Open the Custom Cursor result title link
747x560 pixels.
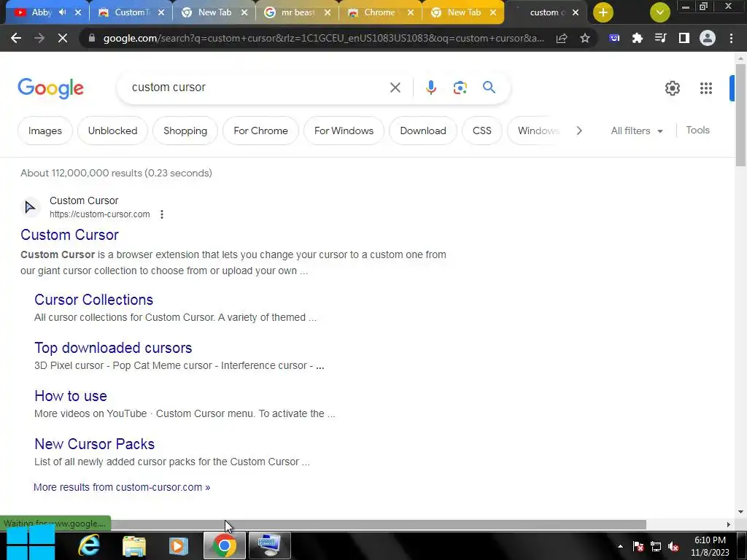coord(69,235)
